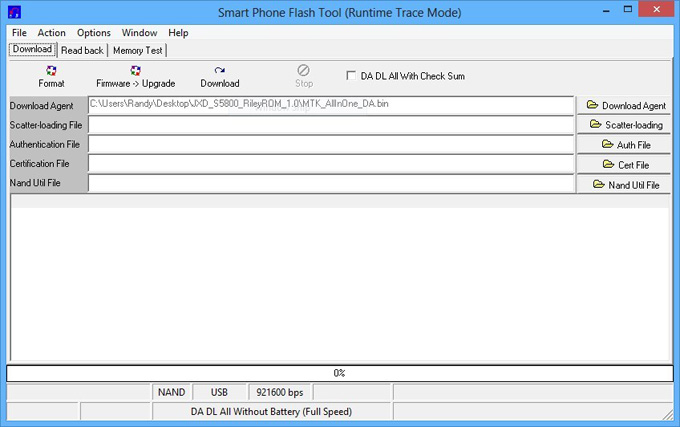Screen dimensions: 680x427
Task: Browse for a Scatter-loading file
Action: [x=624, y=125]
